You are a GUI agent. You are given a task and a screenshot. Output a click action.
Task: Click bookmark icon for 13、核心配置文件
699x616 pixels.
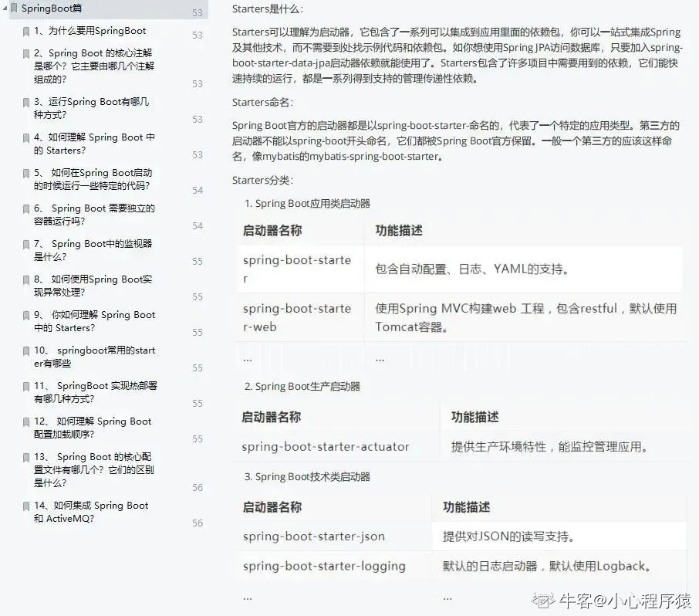[x=26, y=457]
